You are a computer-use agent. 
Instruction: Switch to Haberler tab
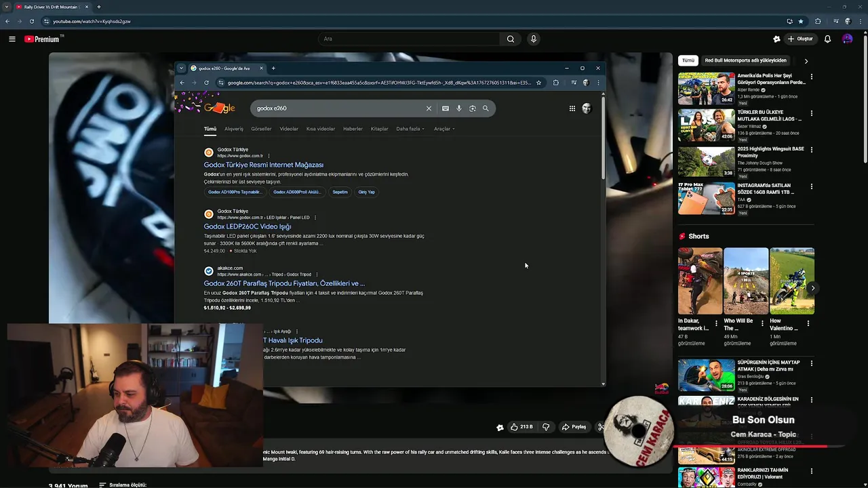point(353,129)
